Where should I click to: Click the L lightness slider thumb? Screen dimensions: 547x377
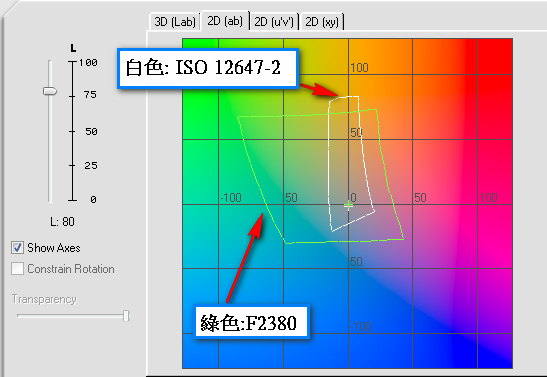pos(50,91)
